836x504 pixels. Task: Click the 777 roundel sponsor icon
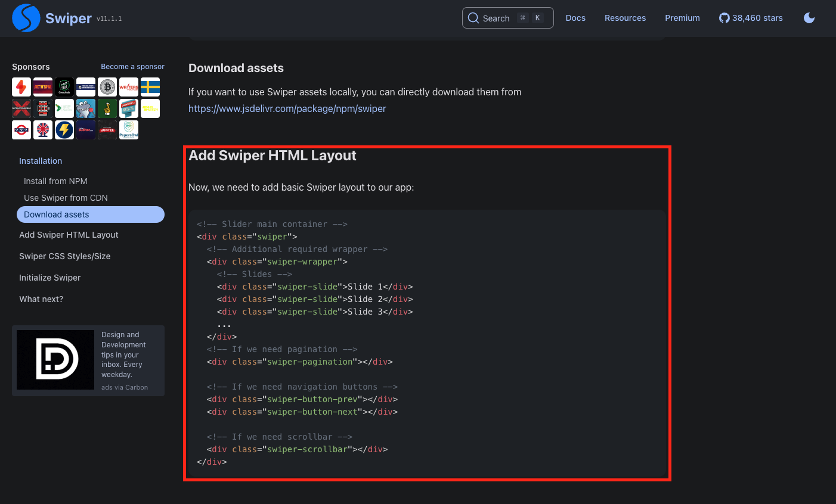(21, 129)
